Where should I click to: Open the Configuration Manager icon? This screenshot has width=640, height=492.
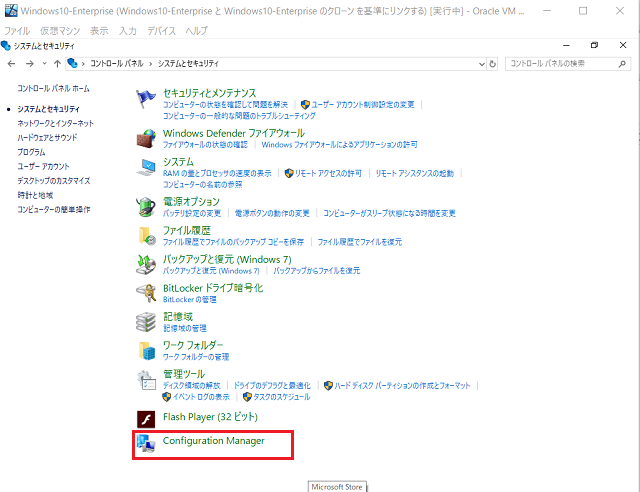click(x=146, y=443)
